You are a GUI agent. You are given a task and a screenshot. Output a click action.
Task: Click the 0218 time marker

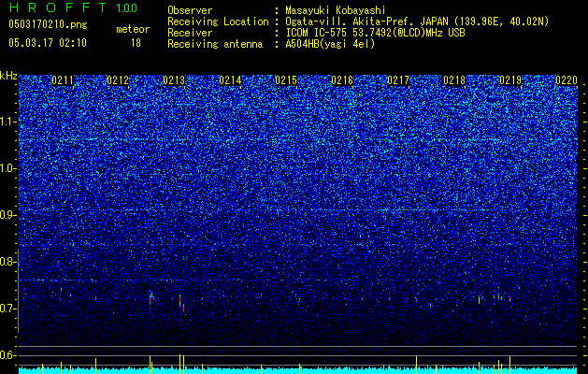454,80
